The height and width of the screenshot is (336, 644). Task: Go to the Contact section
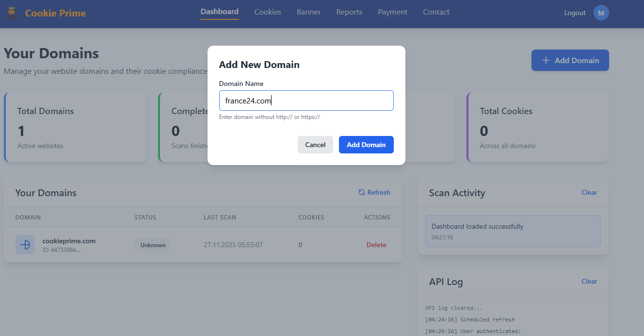pos(435,12)
